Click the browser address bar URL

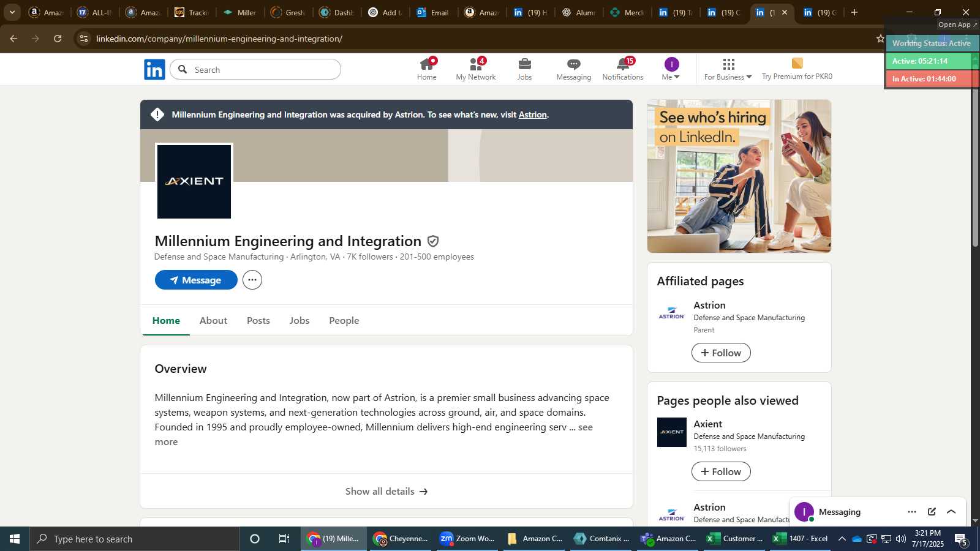[x=219, y=39]
